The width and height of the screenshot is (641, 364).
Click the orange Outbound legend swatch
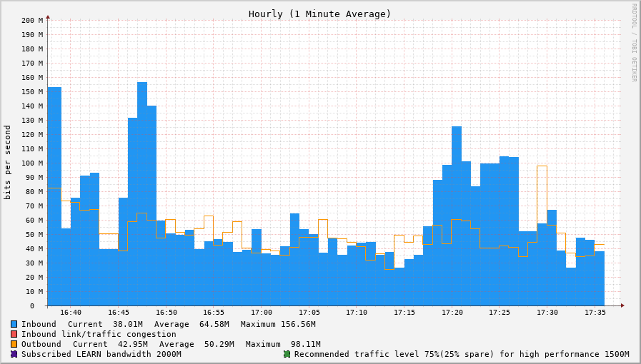coord(14,344)
